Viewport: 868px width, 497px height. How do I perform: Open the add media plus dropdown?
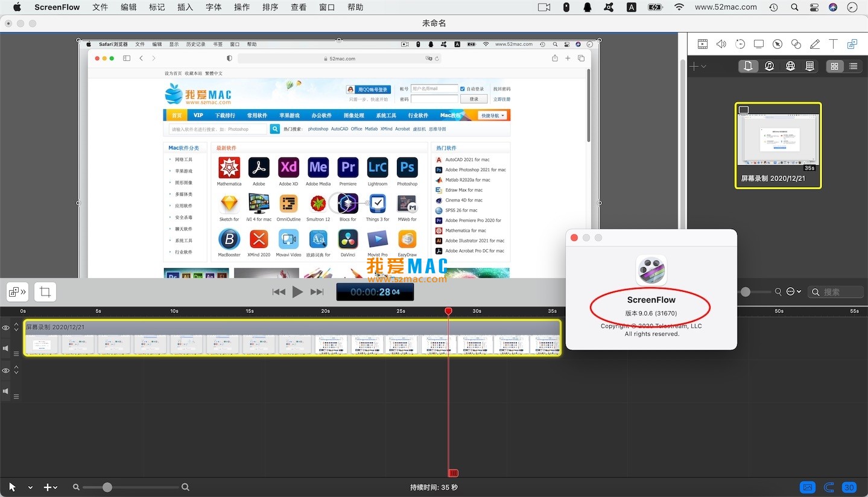(x=698, y=66)
